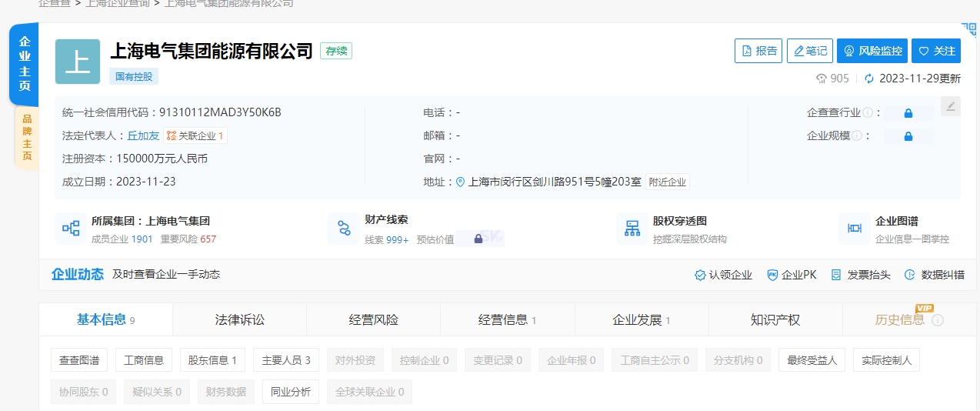Image resolution: width=980 pixels, height=411 pixels.
Task: Select the 股东信息 1 filter chip
Action: [212, 360]
